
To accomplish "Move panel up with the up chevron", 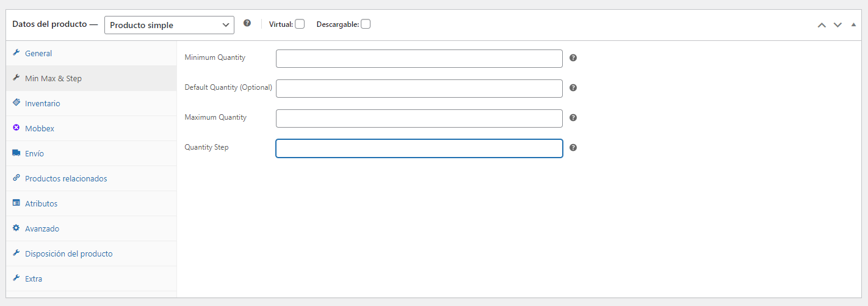I will (x=822, y=25).
